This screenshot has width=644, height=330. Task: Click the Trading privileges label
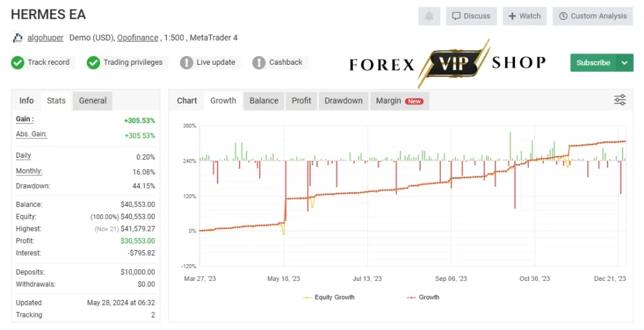tap(133, 62)
